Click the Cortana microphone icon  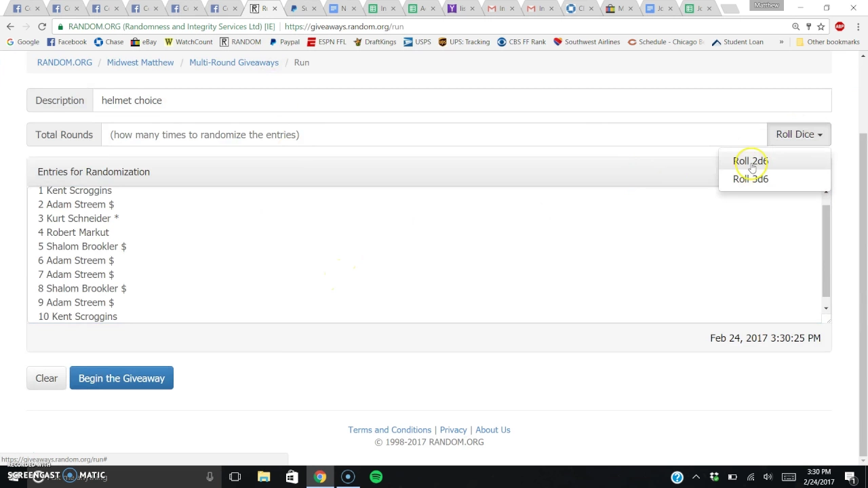click(x=210, y=476)
